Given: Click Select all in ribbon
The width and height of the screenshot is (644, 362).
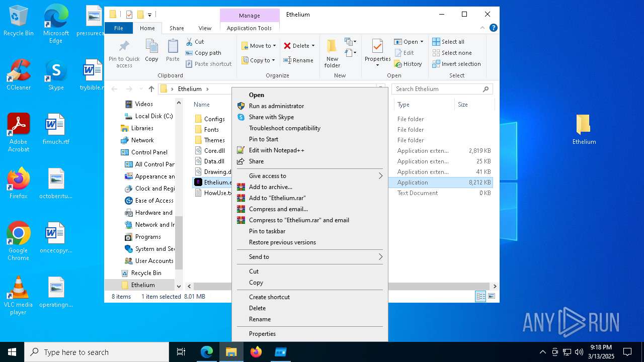Looking at the screenshot, I should tap(448, 42).
